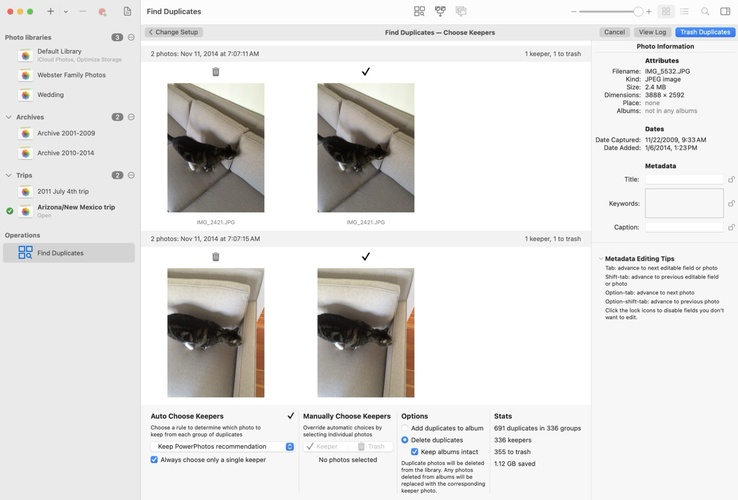Collapse Metadata Editing Tips section
Image resolution: width=738 pixels, height=500 pixels.
point(599,259)
